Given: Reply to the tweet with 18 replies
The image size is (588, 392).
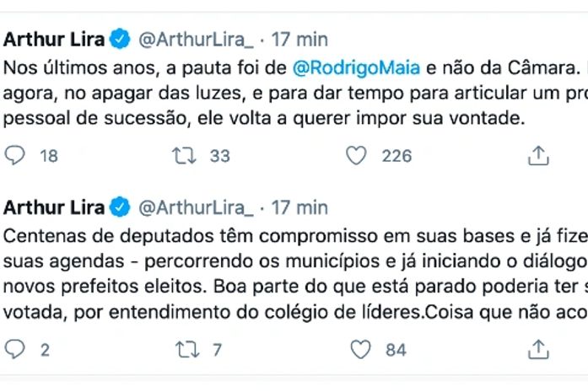Looking at the screenshot, I should point(15,155).
